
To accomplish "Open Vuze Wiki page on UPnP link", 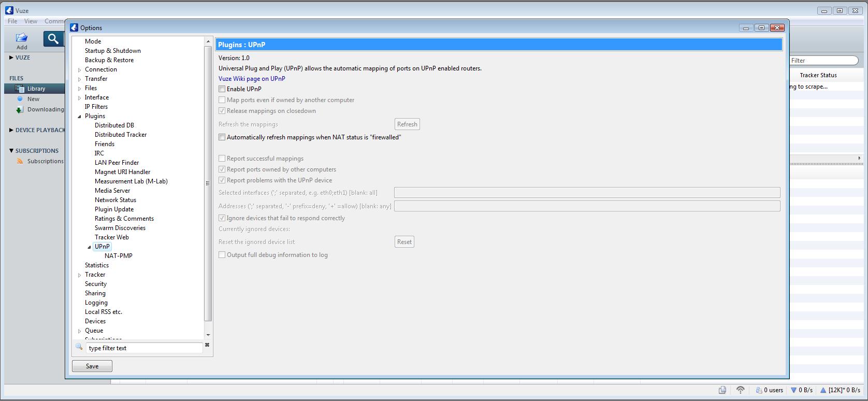I will pyautogui.click(x=252, y=79).
